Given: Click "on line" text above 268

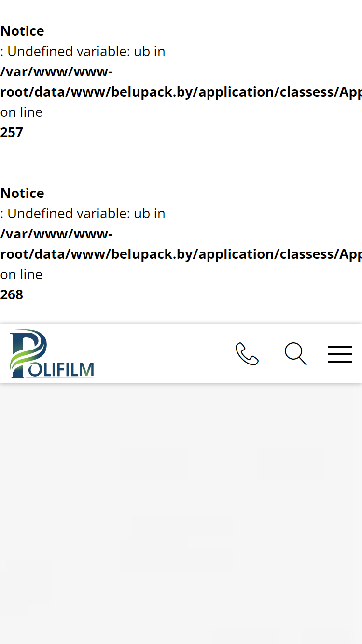Looking at the screenshot, I should click(21, 274).
